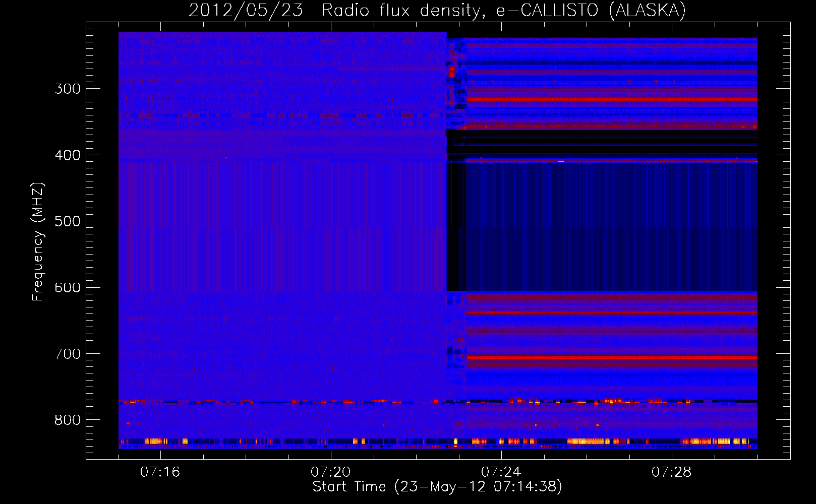This screenshot has width=816, height=504.
Task: Click the 700 frequency tick label
Action: (68, 354)
